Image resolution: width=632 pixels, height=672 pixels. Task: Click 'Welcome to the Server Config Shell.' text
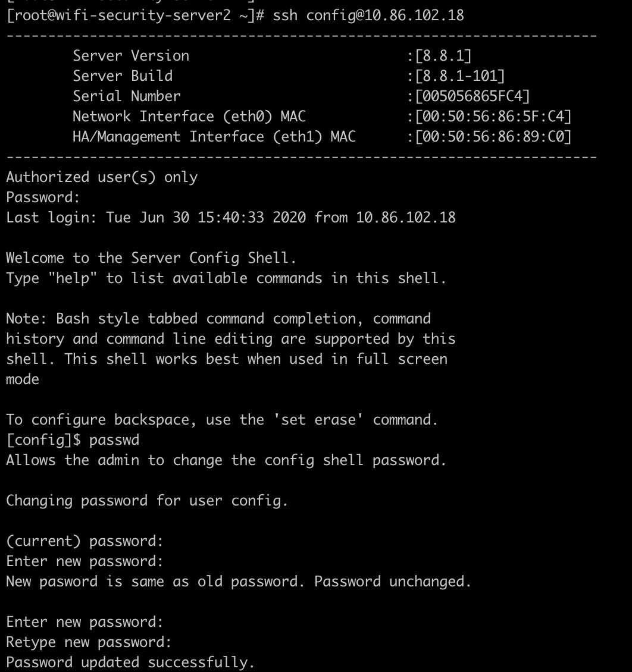[151, 258]
